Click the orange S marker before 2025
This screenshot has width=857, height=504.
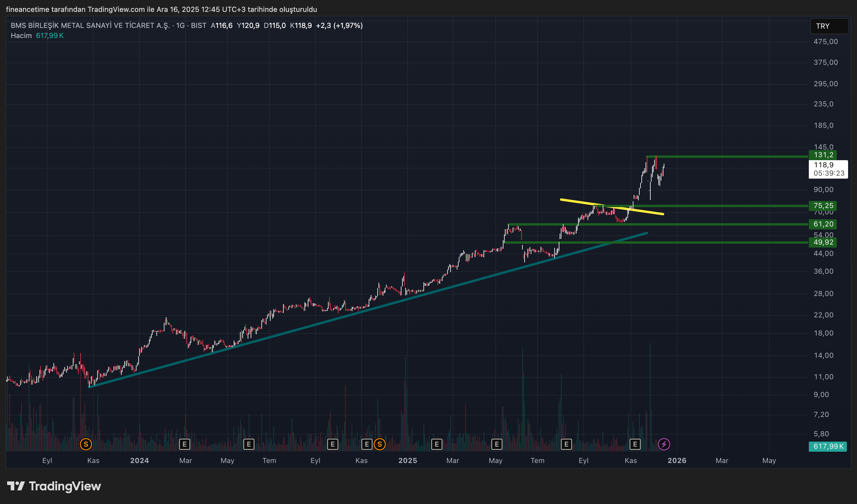tap(379, 444)
